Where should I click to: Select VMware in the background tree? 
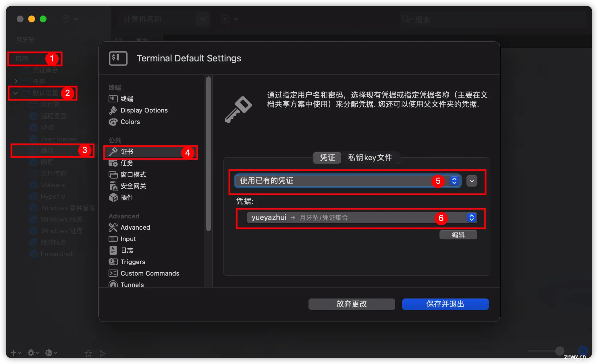(47, 185)
